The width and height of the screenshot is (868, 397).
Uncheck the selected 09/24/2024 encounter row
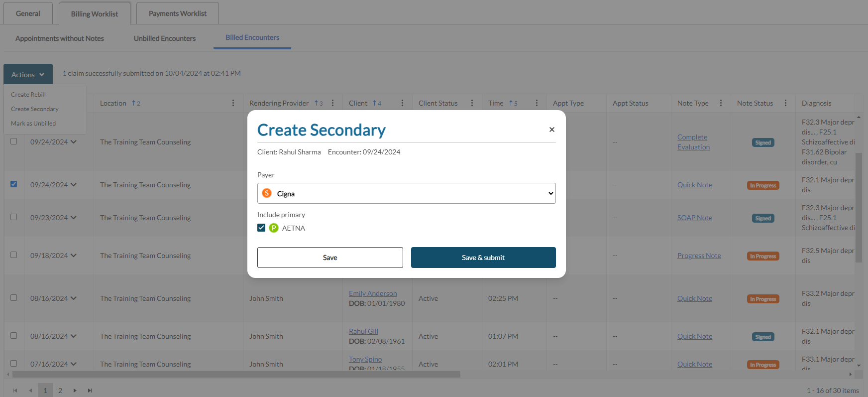(14, 184)
